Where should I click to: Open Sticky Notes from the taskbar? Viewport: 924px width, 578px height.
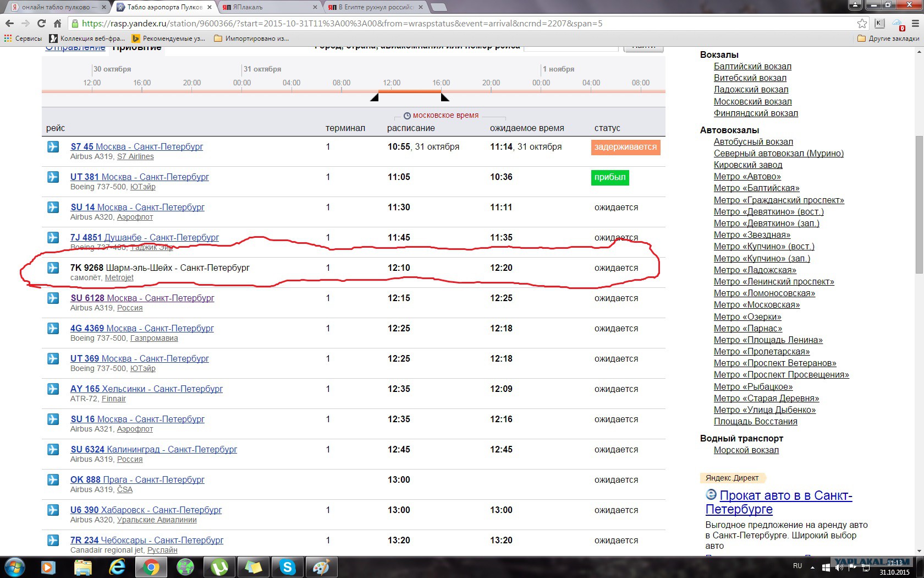click(x=254, y=567)
